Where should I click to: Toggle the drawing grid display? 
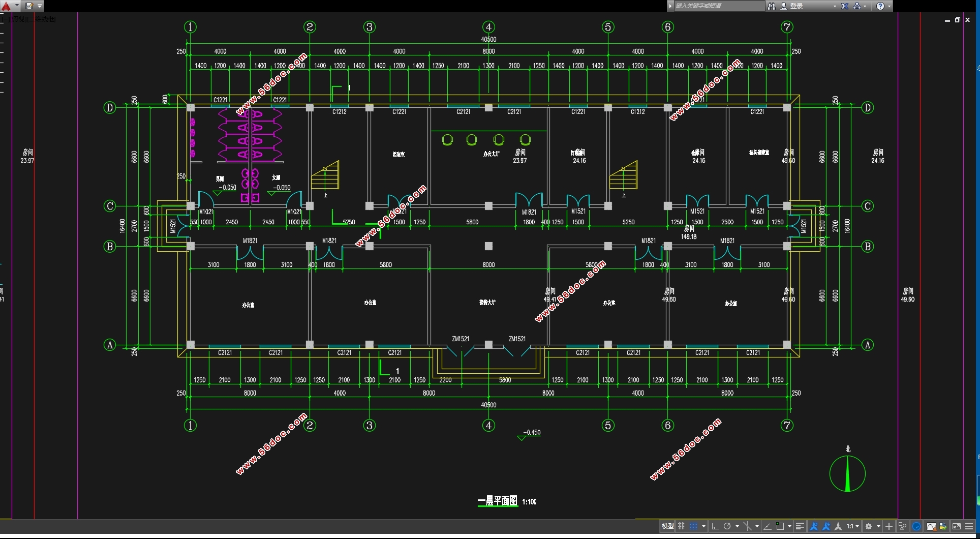point(682,526)
